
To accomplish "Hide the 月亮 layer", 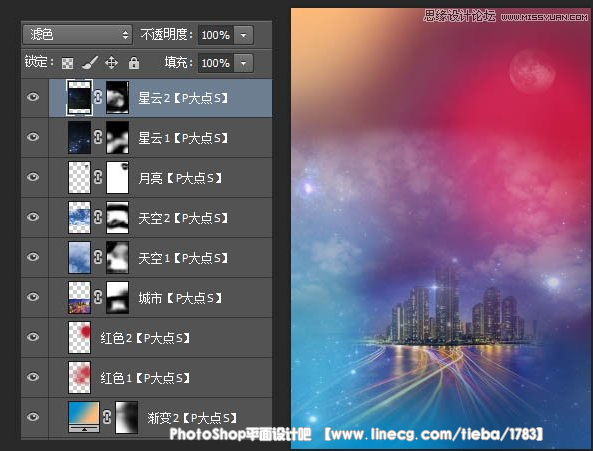I will pyautogui.click(x=33, y=177).
